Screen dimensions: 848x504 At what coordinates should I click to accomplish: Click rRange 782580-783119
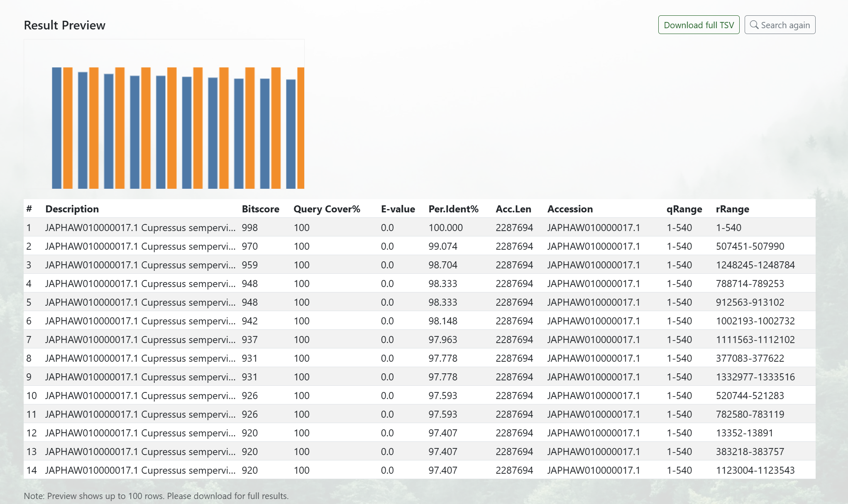tap(750, 414)
